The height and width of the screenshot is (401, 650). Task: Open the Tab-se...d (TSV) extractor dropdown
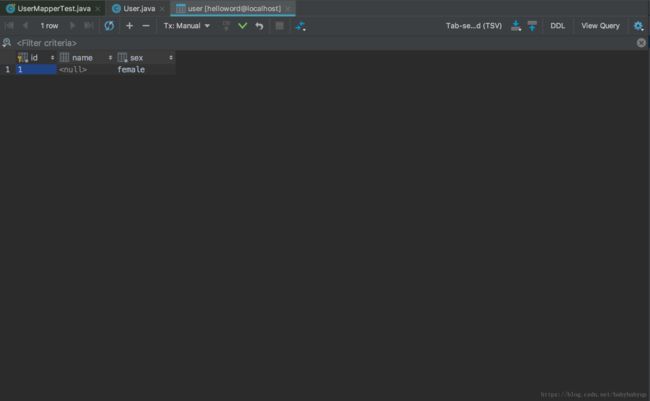click(474, 26)
